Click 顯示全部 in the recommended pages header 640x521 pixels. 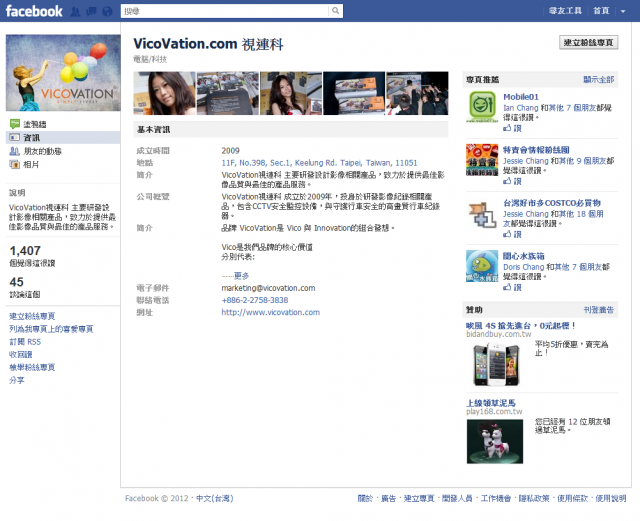pyautogui.click(x=598, y=80)
